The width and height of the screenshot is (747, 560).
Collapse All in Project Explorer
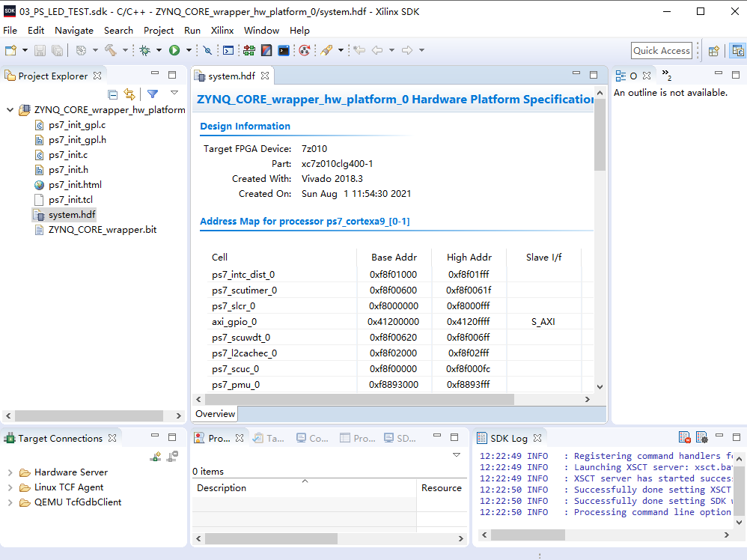pos(112,94)
